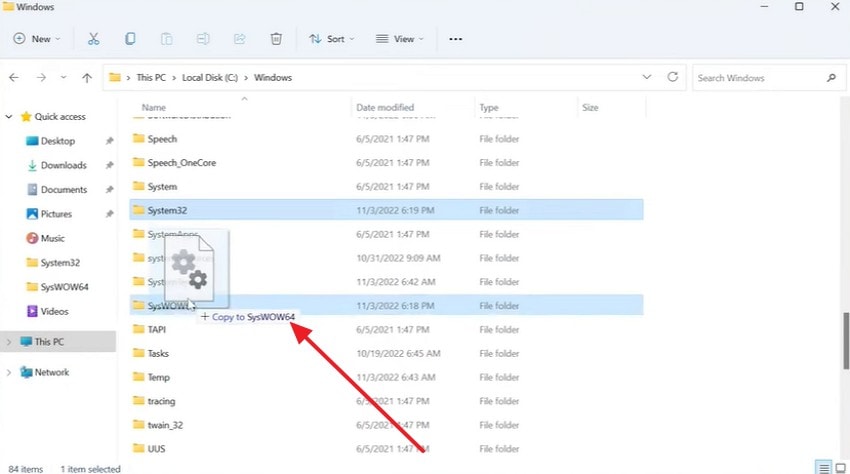This screenshot has width=850, height=474.
Task: Select Network in navigation pane
Action: [51, 372]
